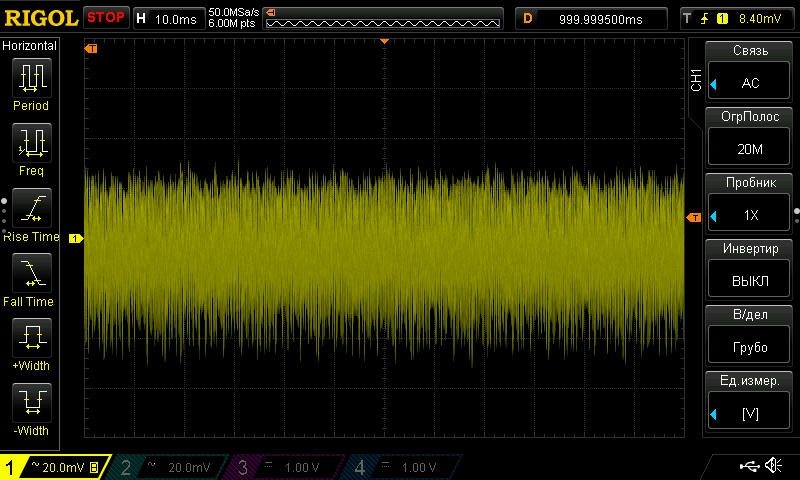The image size is (800, 480).
Task: Choose the Fall Time measurement icon
Action: tap(31, 275)
